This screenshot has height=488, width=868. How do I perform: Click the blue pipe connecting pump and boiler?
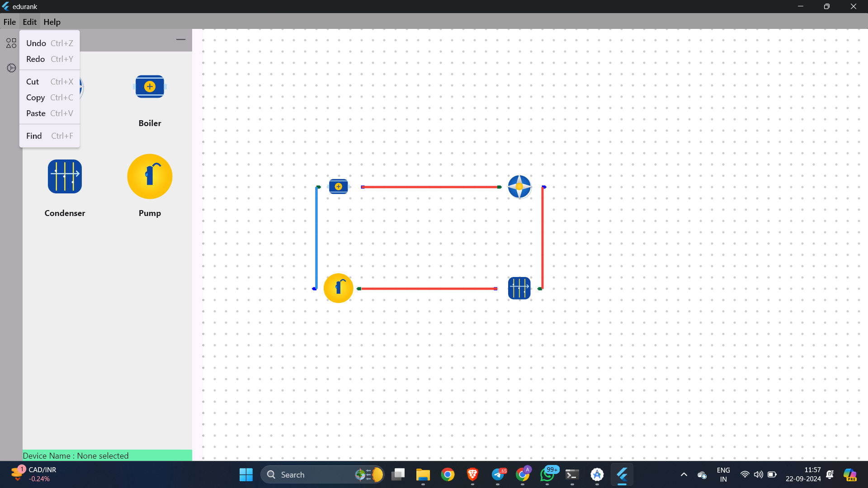316,237
